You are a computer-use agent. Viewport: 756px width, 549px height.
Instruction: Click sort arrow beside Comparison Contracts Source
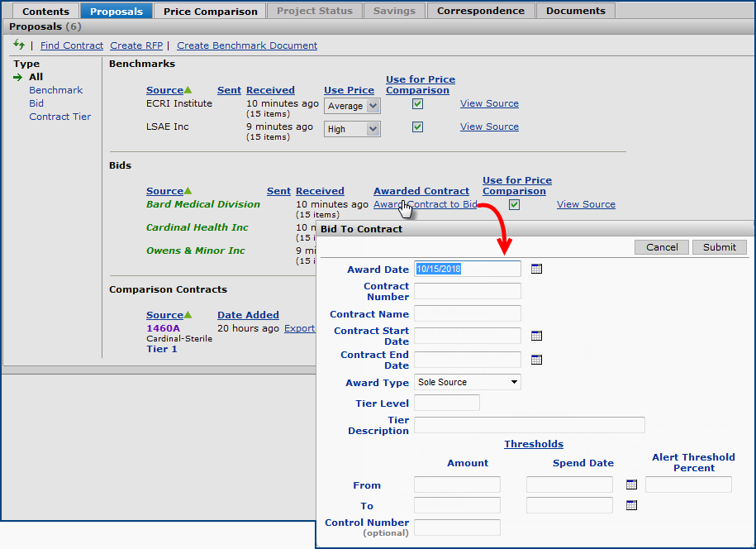[x=188, y=315]
